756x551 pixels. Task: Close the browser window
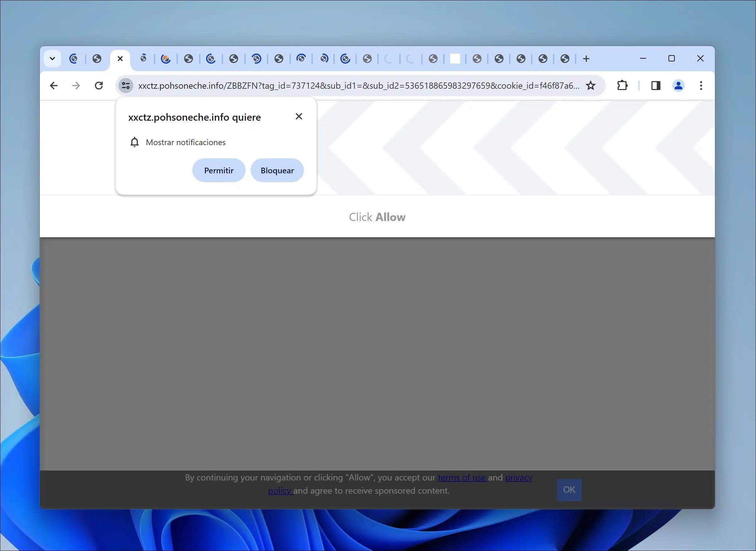click(x=700, y=58)
